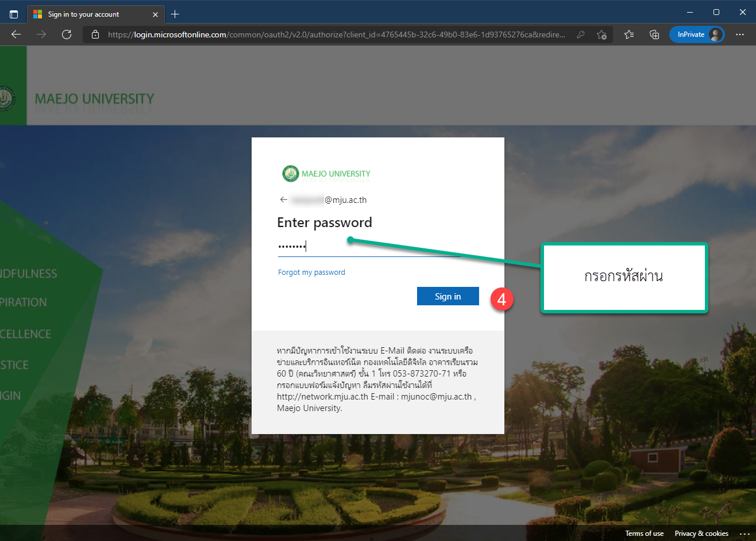The height and width of the screenshot is (541, 756).
Task: Click the password manager key icon
Action: click(581, 34)
